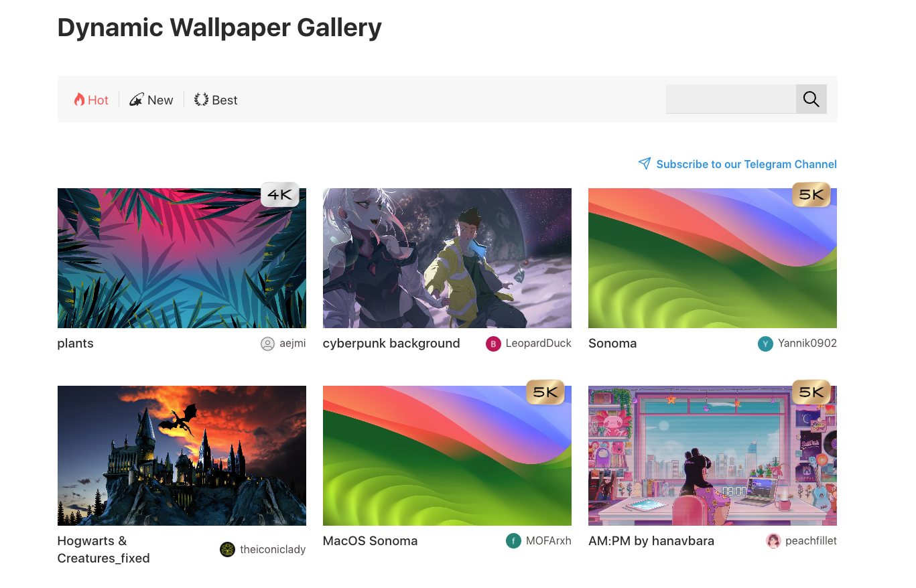Click the flame icon beside Hot

79,100
